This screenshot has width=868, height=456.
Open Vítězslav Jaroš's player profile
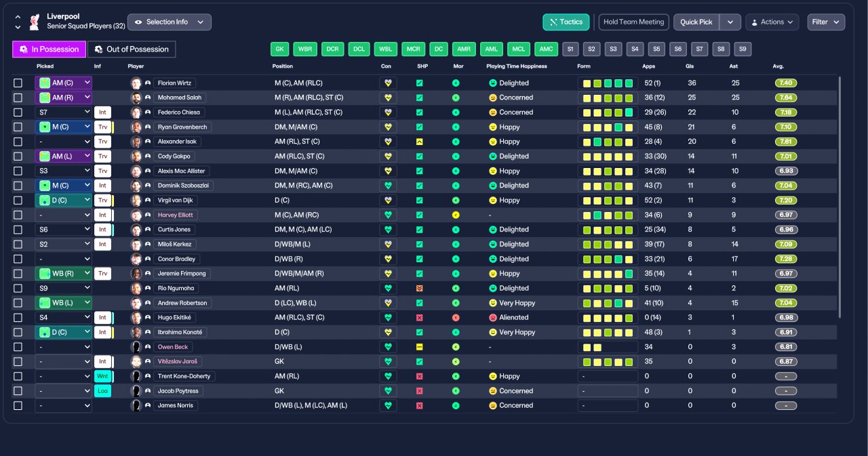177,362
